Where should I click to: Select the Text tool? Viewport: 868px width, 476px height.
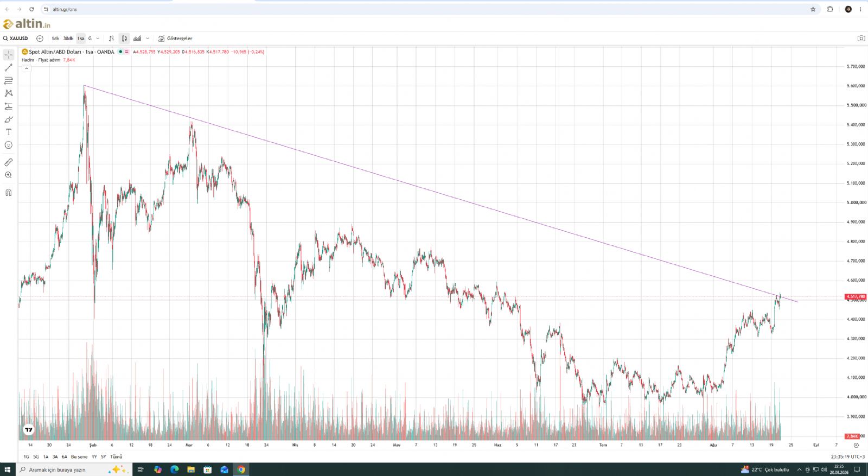[9, 132]
